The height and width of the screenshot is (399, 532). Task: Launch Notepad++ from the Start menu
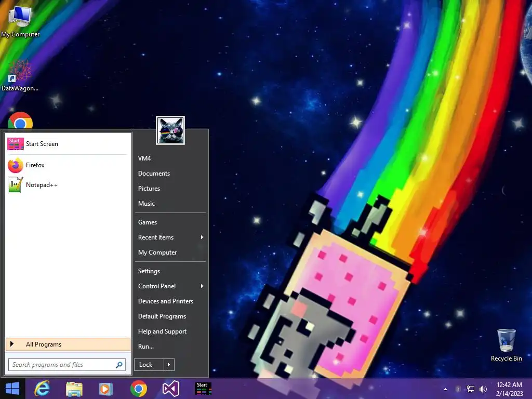68,185
